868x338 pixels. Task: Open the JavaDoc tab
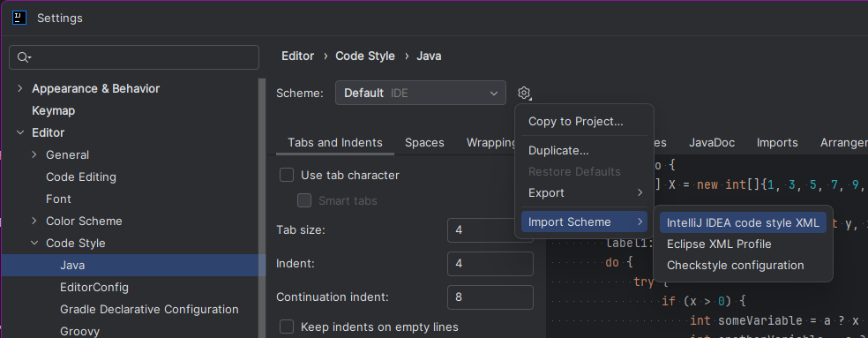point(712,142)
